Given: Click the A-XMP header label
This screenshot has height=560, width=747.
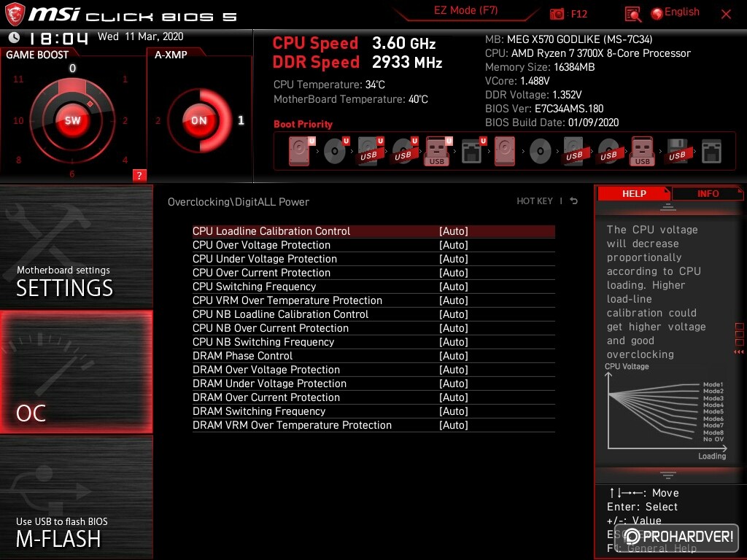Looking at the screenshot, I should [171, 55].
